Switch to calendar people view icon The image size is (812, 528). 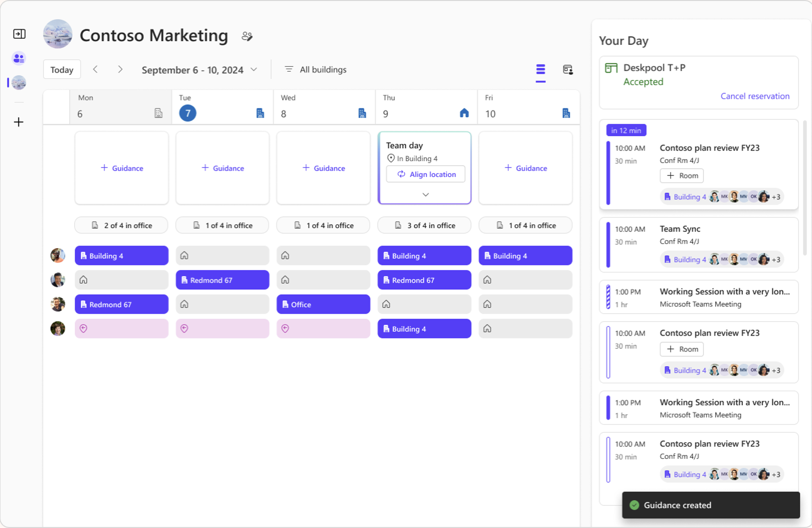568,70
